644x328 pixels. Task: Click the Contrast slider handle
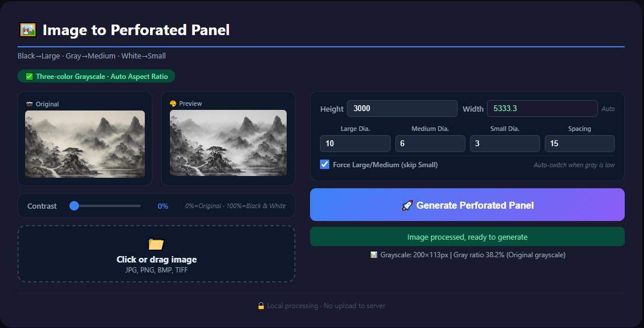pos(74,206)
